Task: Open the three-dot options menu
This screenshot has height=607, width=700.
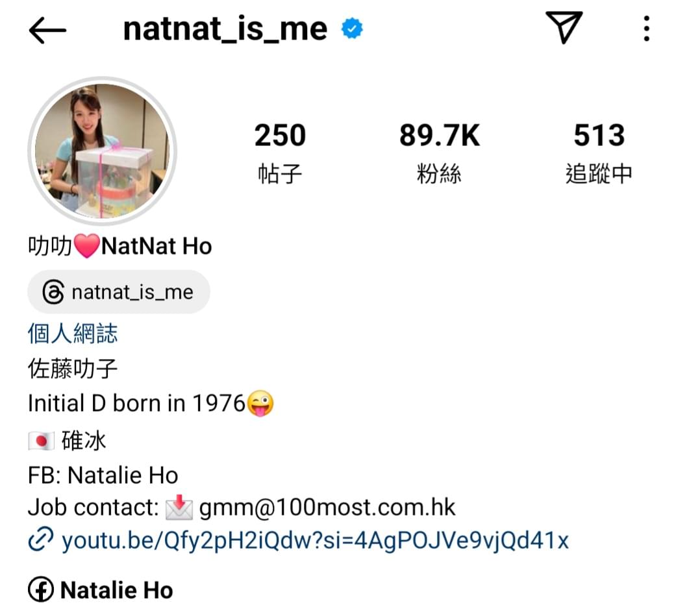Action: pos(647,29)
